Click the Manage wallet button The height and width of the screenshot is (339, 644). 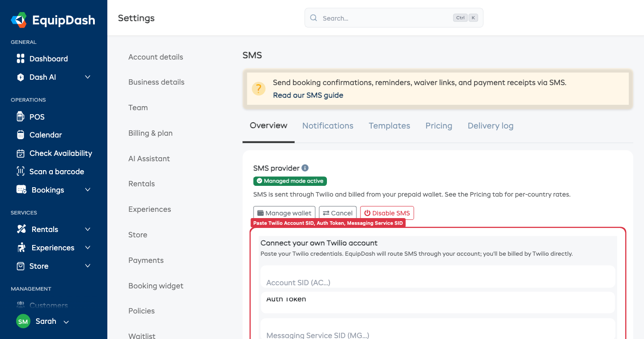pyautogui.click(x=284, y=213)
